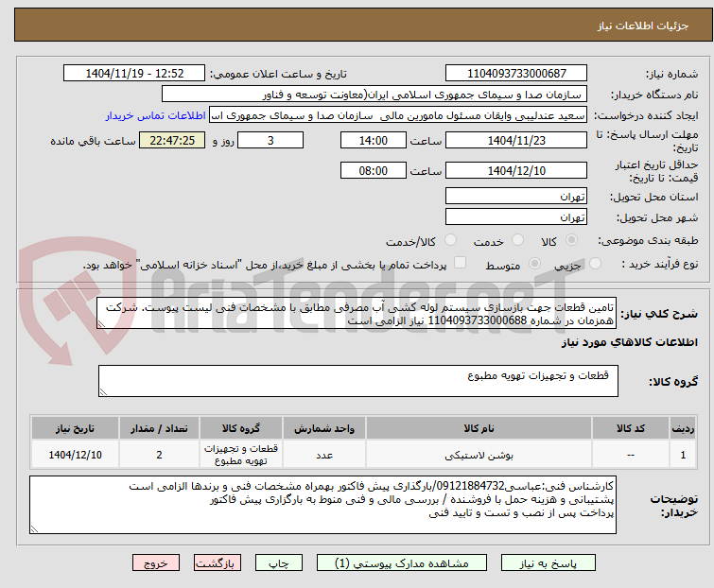Click the نوع فرآیند خرید label
The width and height of the screenshot is (714, 588).
click(x=660, y=264)
